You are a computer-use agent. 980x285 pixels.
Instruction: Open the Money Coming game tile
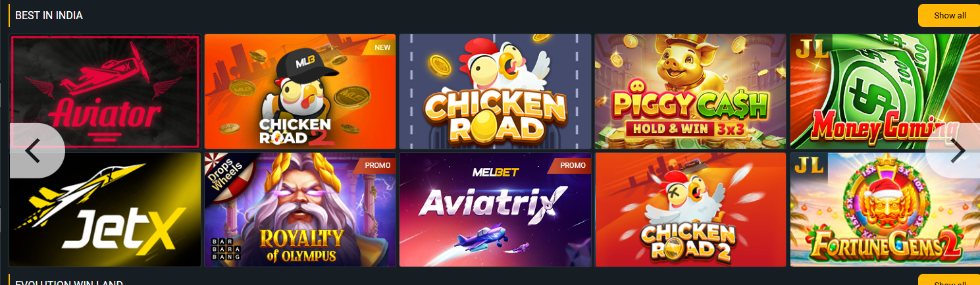coord(885,91)
